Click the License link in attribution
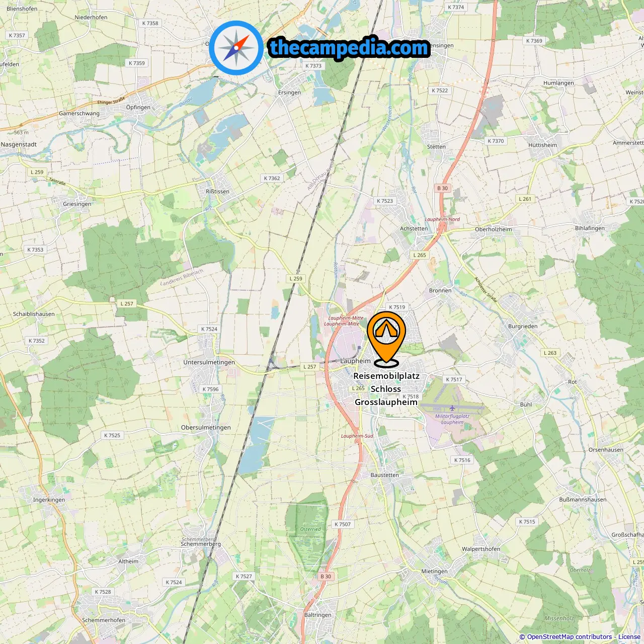 click(x=629, y=637)
